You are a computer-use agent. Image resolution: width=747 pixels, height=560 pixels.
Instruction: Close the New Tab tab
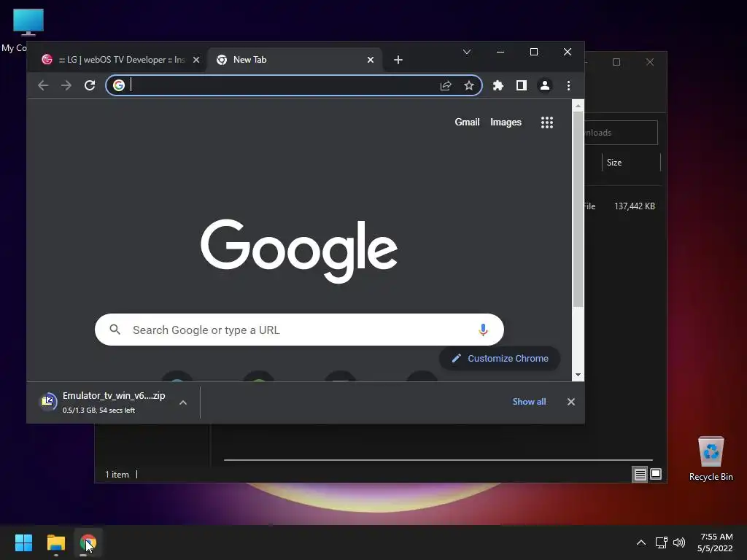point(370,60)
